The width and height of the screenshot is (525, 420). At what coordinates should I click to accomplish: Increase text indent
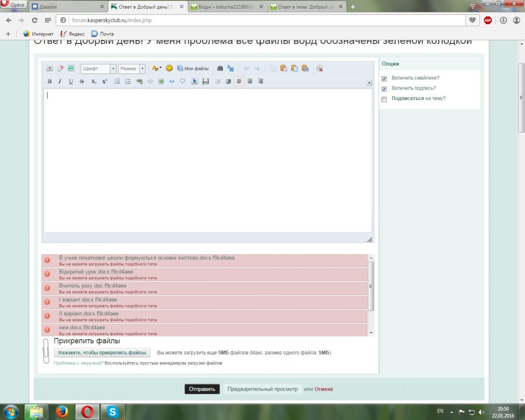click(228, 81)
